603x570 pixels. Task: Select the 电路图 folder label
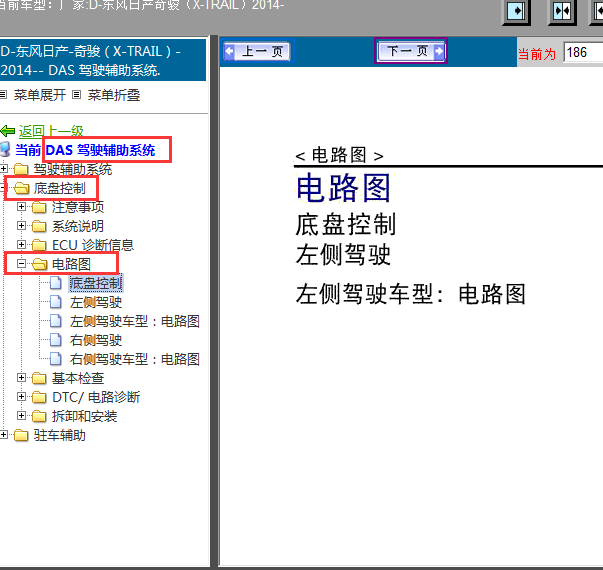(x=72, y=264)
